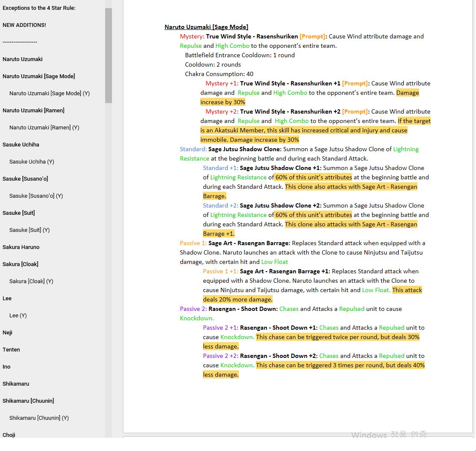This screenshot has height=451, width=476.
Task: Select "Sasuke [Susano'o]" outline heading
Action: [25, 179]
